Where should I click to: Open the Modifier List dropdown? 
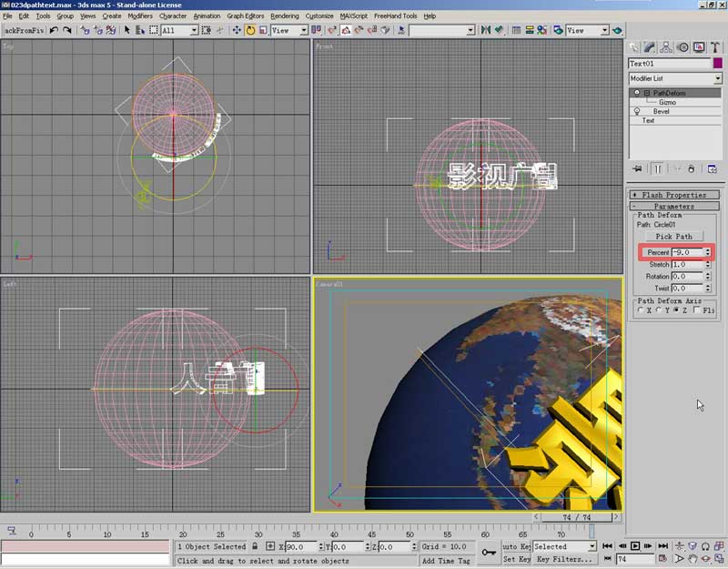click(717, 79)
